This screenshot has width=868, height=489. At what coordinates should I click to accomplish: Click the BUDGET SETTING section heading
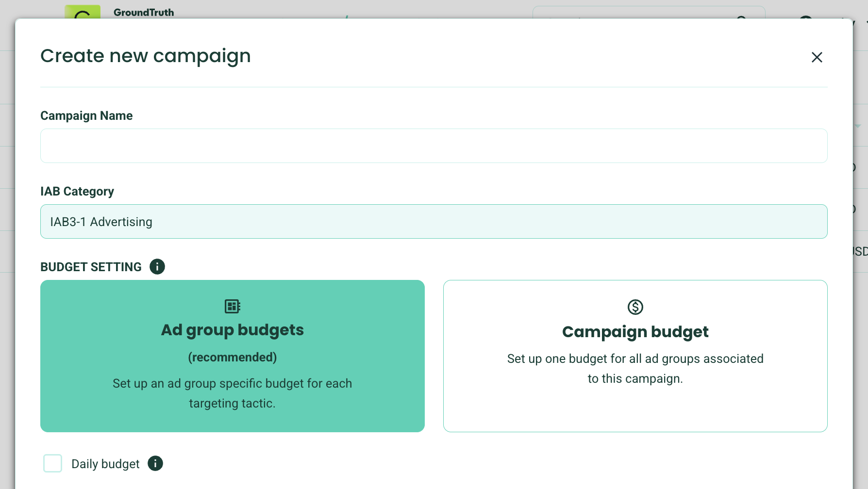(x=91, y=267)
